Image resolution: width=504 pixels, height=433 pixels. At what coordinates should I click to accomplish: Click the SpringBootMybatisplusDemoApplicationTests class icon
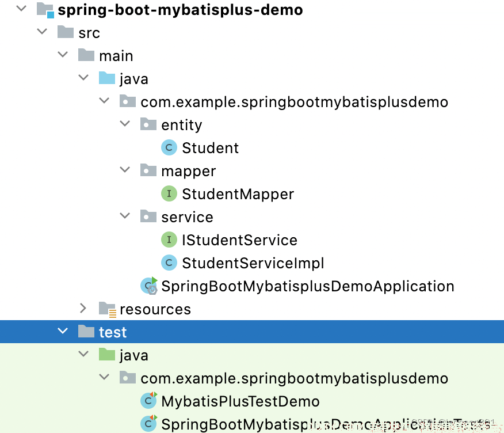pyautogui.click(x=149, y=424)
